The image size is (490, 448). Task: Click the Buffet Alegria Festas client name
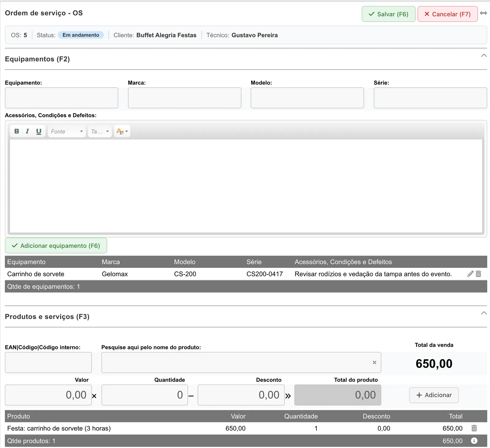click(x=166, y=35)
